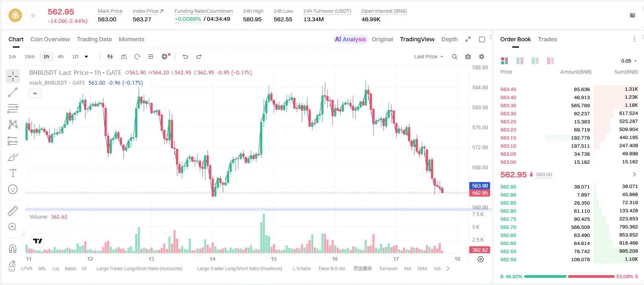Image resolution: width=644 pixels, height=285 pixels.
Task: Open the candlestick chart type selector
Action: tap(110, 57)
